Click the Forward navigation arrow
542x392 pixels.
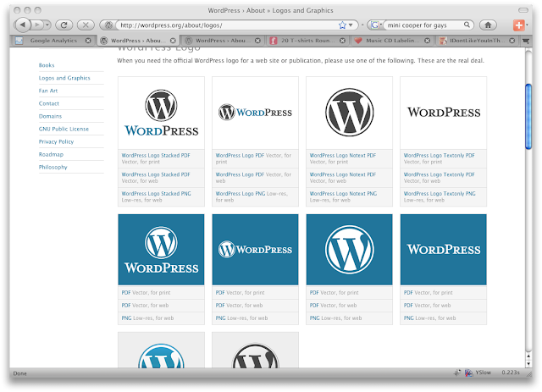coord(36,25)
